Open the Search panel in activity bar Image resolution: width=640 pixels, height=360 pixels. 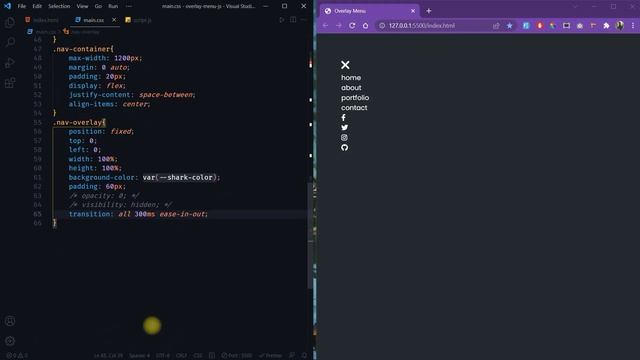pos(10,42)
